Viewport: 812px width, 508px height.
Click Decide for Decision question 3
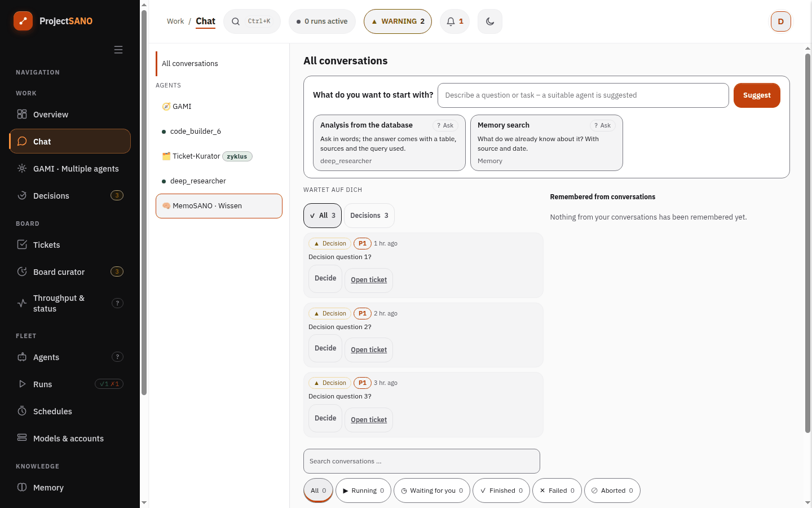pyautogui.click(x=325, y=418)
